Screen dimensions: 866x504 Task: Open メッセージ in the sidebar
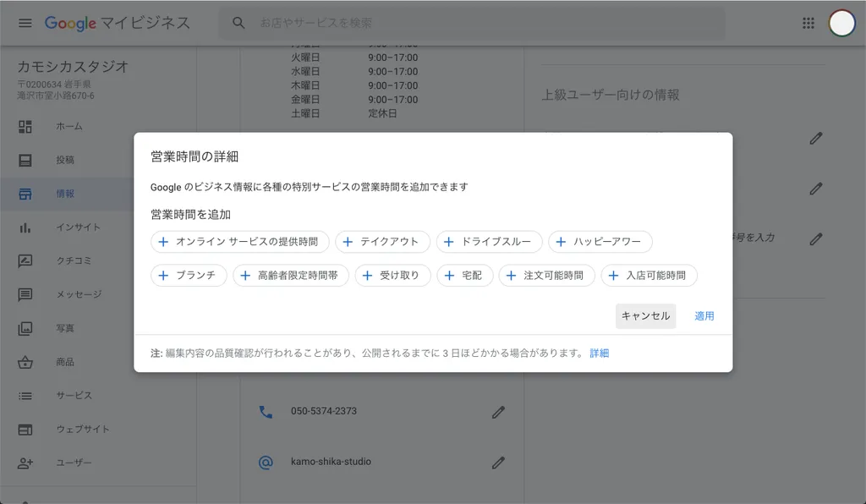pos(79,295)
